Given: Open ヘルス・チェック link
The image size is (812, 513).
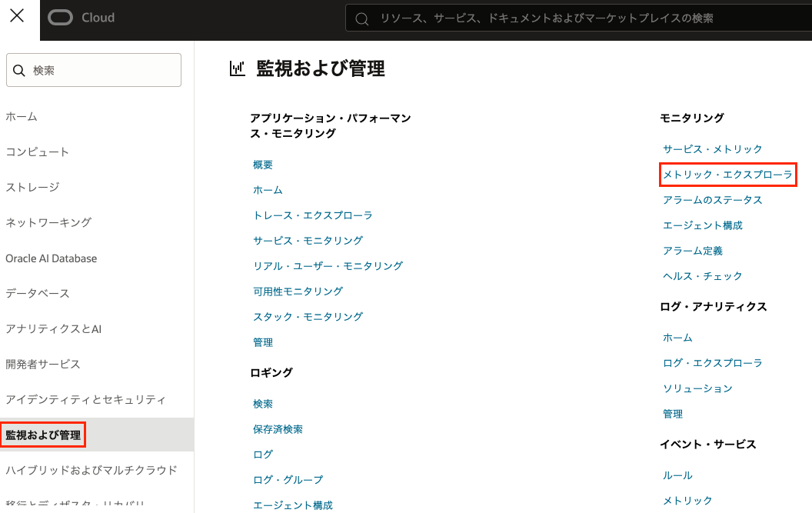Looking at the screenshot, I should [x=704, y=276].
